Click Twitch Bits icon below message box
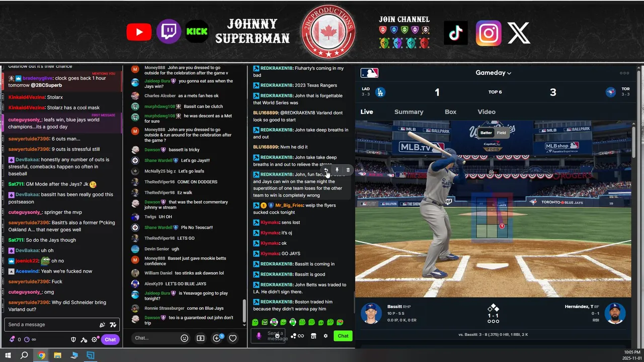 (12, 339)
